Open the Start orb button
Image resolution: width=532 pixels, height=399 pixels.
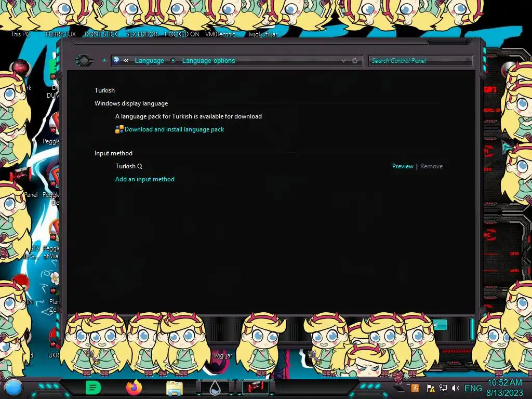[13, 389]
